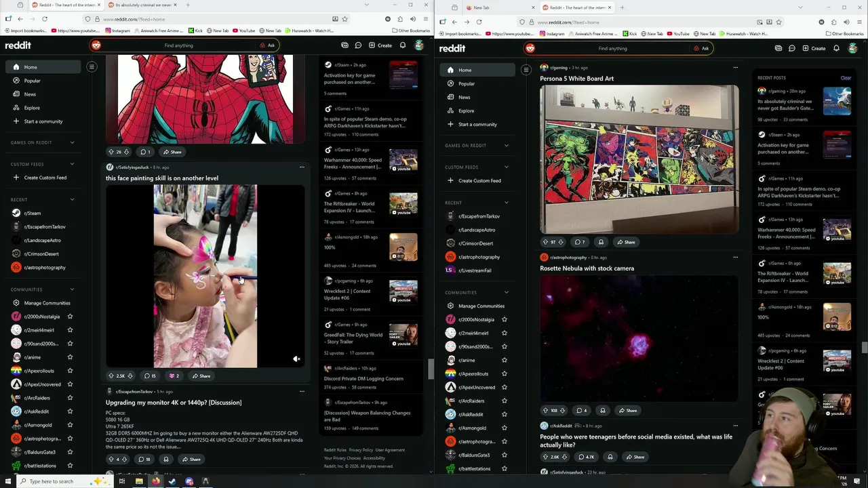868x488 pixels.
Task: Favorite r/2meirl4meirl star in the right window
Action: click(504, 333)
